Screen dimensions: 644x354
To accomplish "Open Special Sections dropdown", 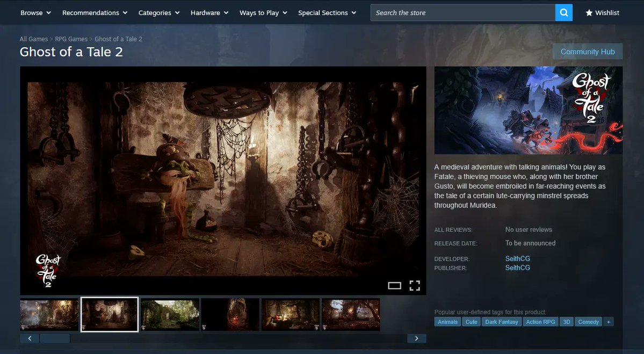I will pos(327,13).
